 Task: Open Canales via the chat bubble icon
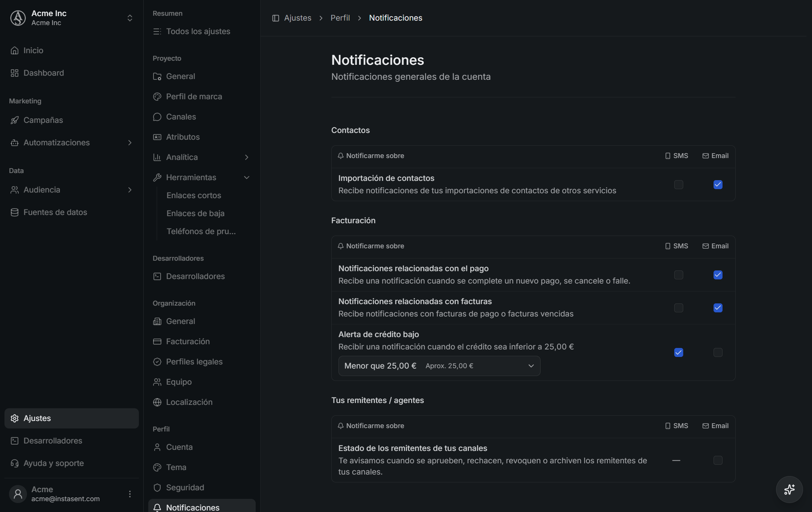coord(157,117)
